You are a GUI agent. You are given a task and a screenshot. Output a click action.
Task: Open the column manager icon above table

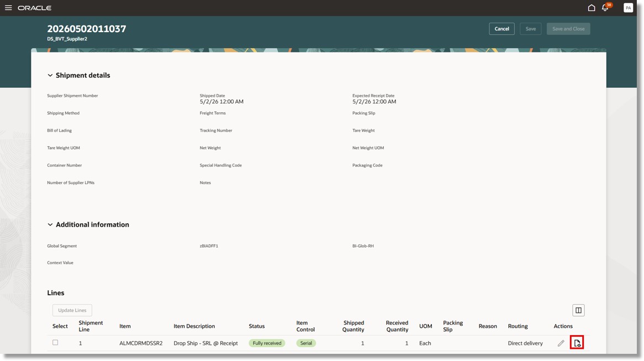tap(578, 310)
